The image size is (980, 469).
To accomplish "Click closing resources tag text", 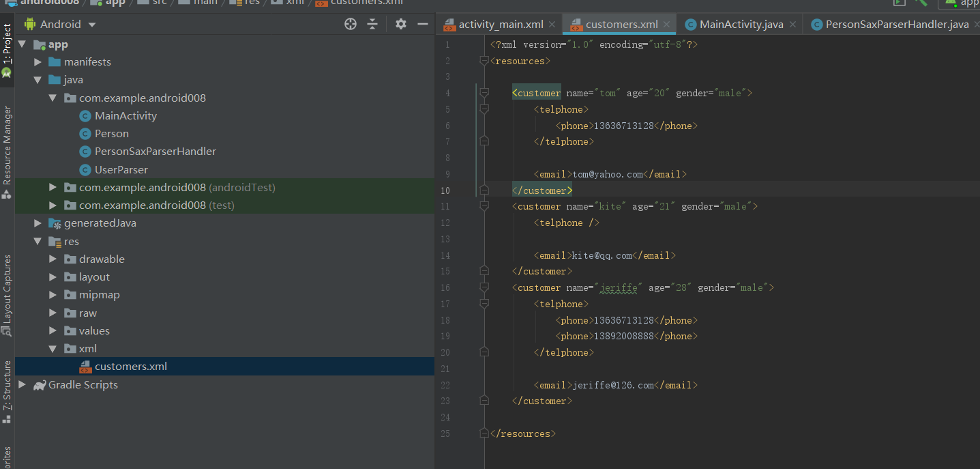I will pos(523,434).
